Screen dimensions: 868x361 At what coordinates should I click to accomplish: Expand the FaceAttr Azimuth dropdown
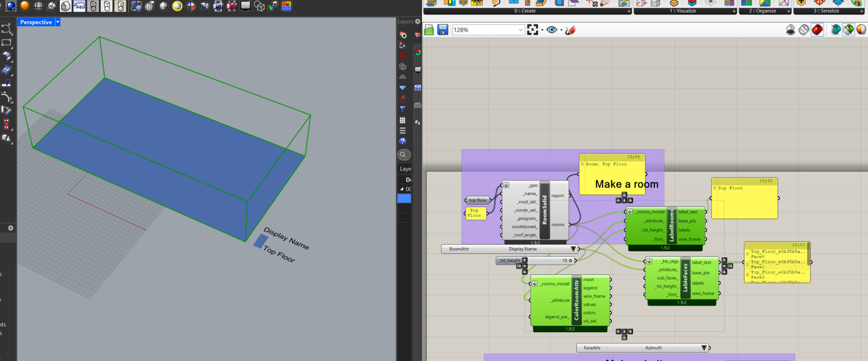tap(703, 348)
